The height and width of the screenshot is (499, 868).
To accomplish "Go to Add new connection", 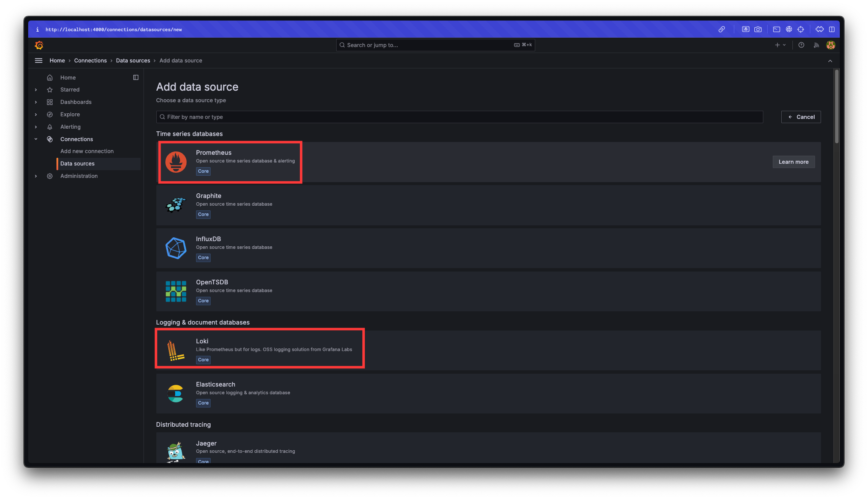I will [87, 151].
